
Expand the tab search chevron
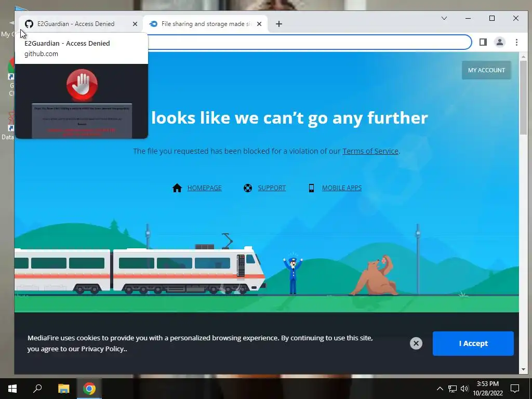coord(444,18)
